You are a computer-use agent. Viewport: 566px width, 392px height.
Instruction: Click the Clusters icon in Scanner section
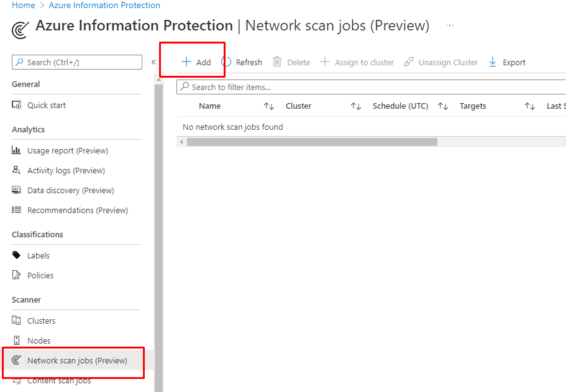17,321
